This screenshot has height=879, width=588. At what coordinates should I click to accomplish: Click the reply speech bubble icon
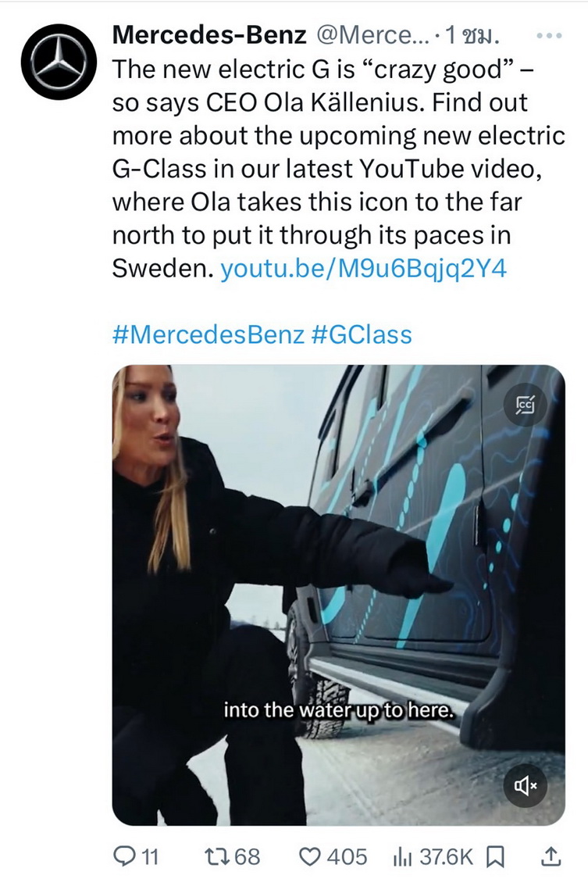tap(125, 856)
